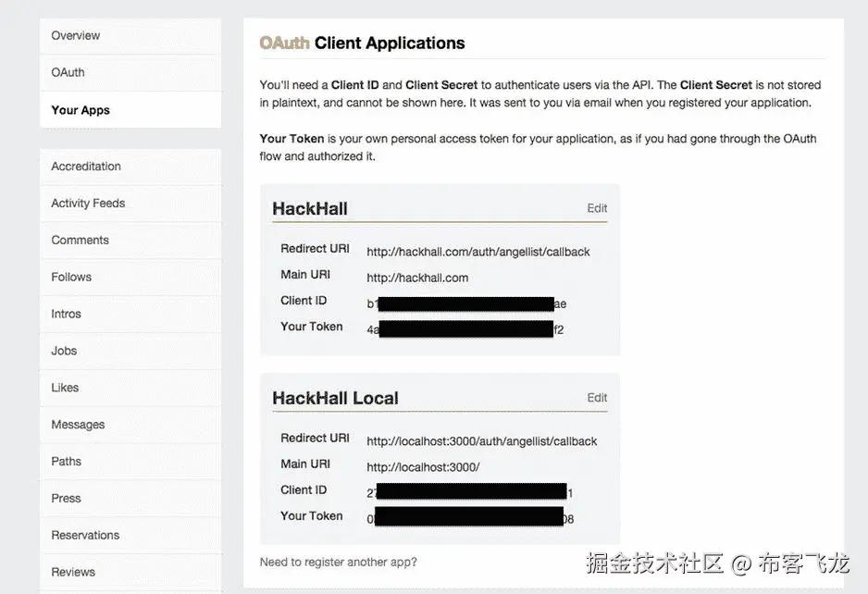Open Likes section
The height and width of the screenshot is (594, 868).
coord(130,388)
